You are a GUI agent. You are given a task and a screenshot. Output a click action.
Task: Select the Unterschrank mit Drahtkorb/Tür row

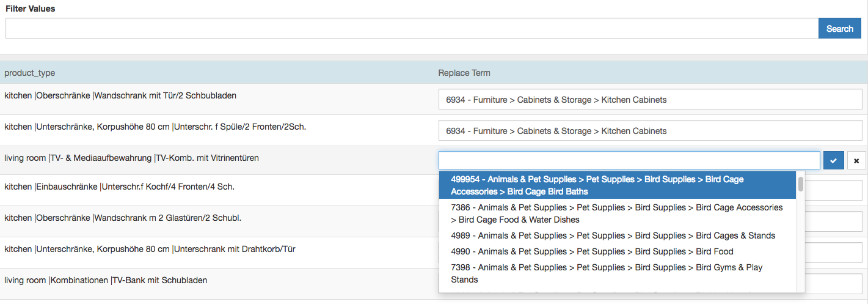coord(150,250)
